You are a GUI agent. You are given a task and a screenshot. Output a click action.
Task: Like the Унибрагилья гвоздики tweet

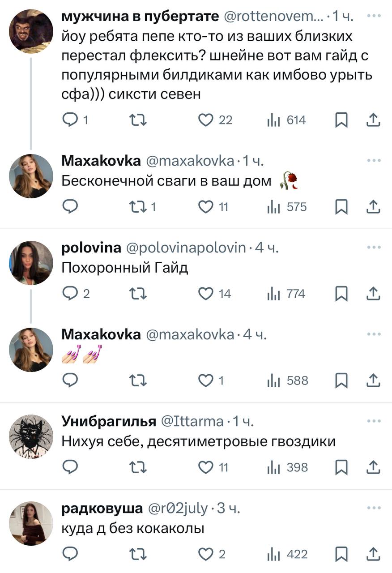point(205,467)
